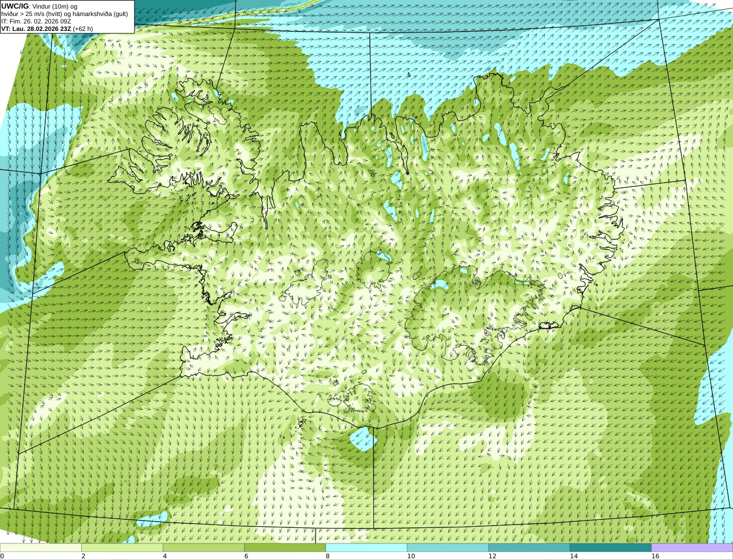Viewport: 733px width, 560px height.
Task: Click the '10' scale label
Action: (411, 556)
